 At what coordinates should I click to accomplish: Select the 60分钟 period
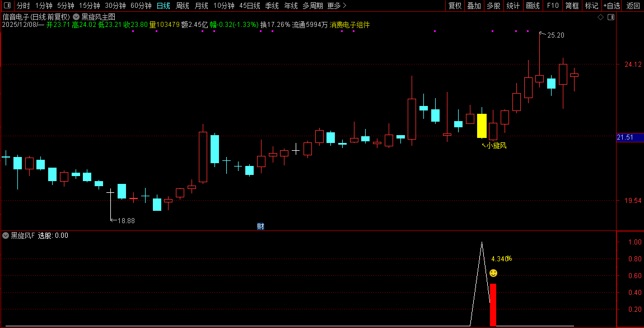(141, 6)
